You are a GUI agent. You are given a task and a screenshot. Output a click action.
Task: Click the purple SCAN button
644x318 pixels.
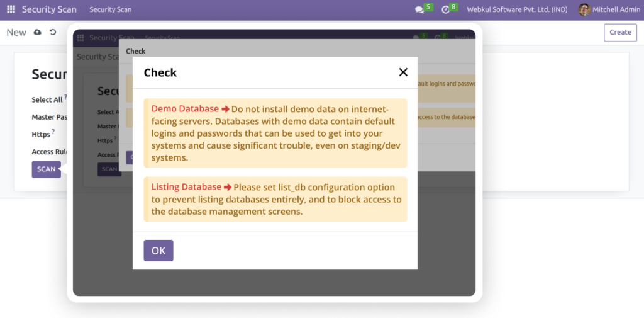click(x=47, y=169)
